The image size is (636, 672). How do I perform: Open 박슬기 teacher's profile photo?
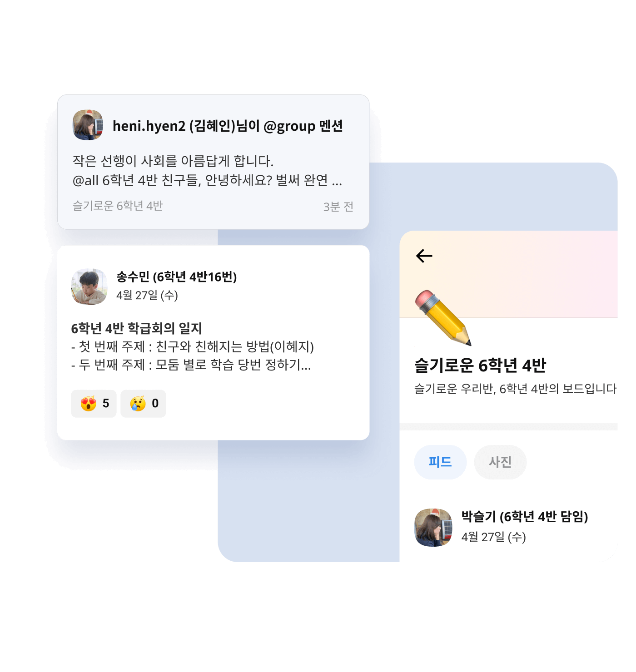[433, 527]
